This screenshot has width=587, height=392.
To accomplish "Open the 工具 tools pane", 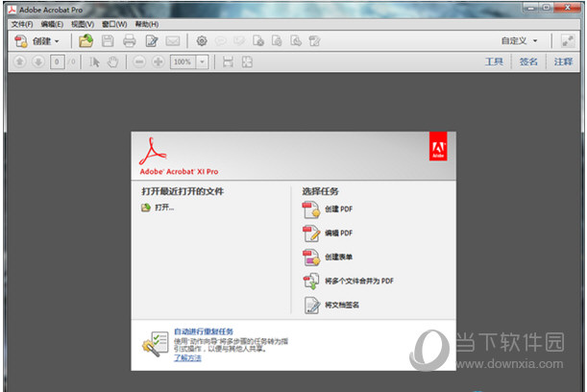I will (x=494, y=61).
